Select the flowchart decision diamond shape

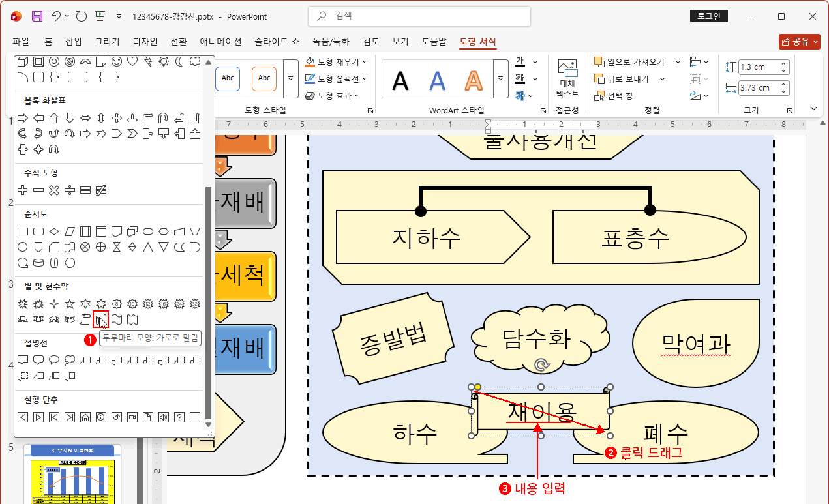pos(54,231)
